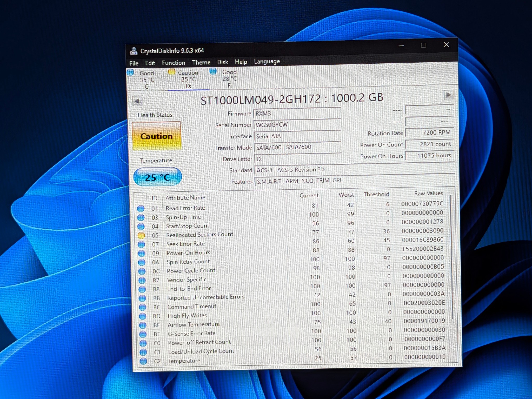
Task: Select the Reallocated Sectors Count attribute name
Action: click(199, 235)
